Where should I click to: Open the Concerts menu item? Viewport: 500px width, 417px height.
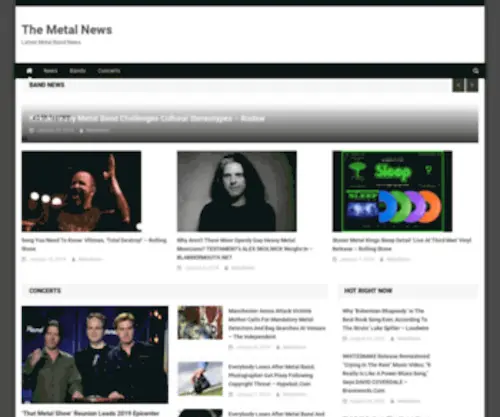click(x=109, y=71)
